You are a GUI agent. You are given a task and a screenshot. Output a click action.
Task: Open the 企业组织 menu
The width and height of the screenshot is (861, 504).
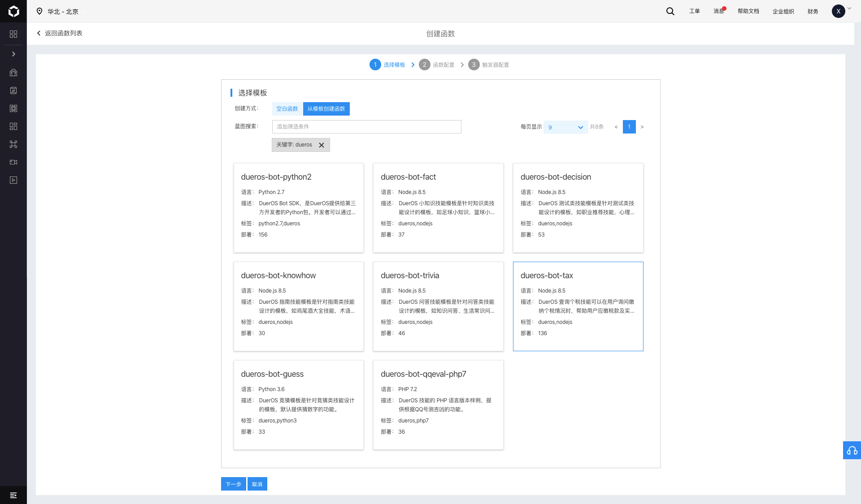click(x=783, y=12)
